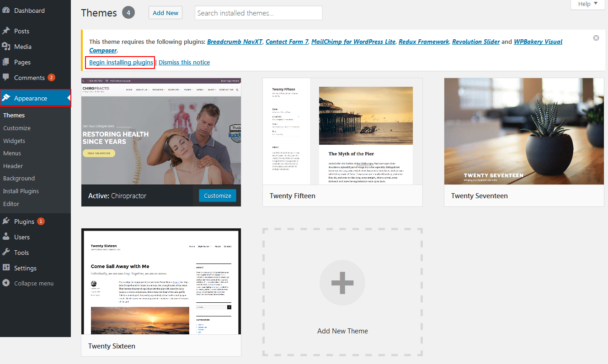This screenshot has width=608, height=364.
Task: Open the Widgets submenu item
Action: [x=14, y=141]
